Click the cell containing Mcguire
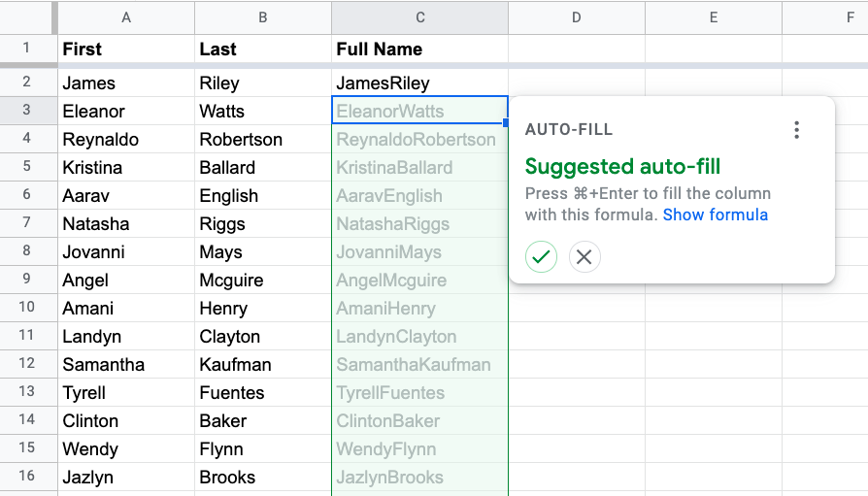 pos(263,281)
